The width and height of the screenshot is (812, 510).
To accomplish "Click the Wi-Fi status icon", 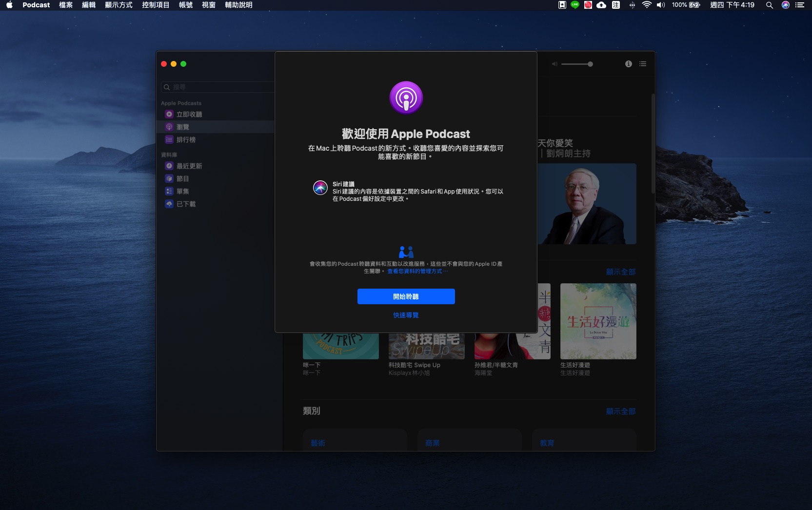I will point(647,5).
